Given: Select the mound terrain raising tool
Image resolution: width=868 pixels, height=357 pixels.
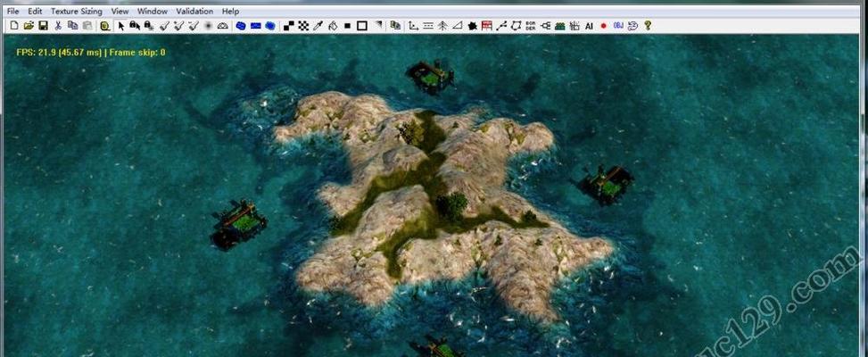Looking at the screenshot, I should click(222, 26).
